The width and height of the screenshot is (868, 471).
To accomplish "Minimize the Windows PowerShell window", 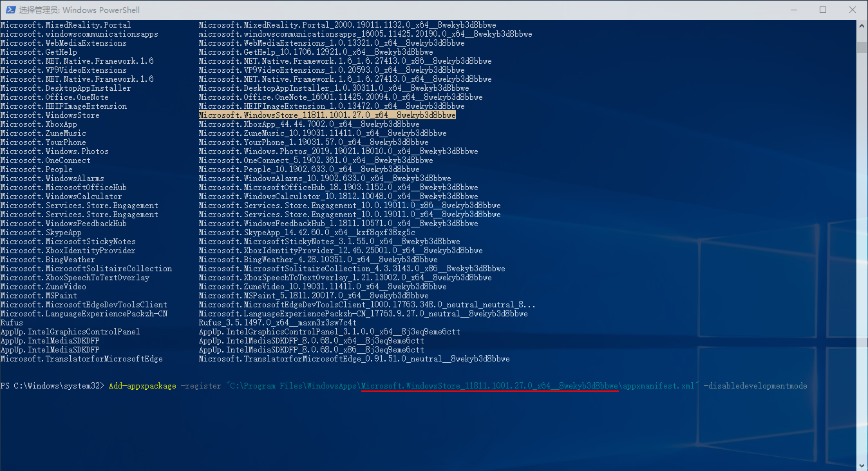I will tap(793, 10).
